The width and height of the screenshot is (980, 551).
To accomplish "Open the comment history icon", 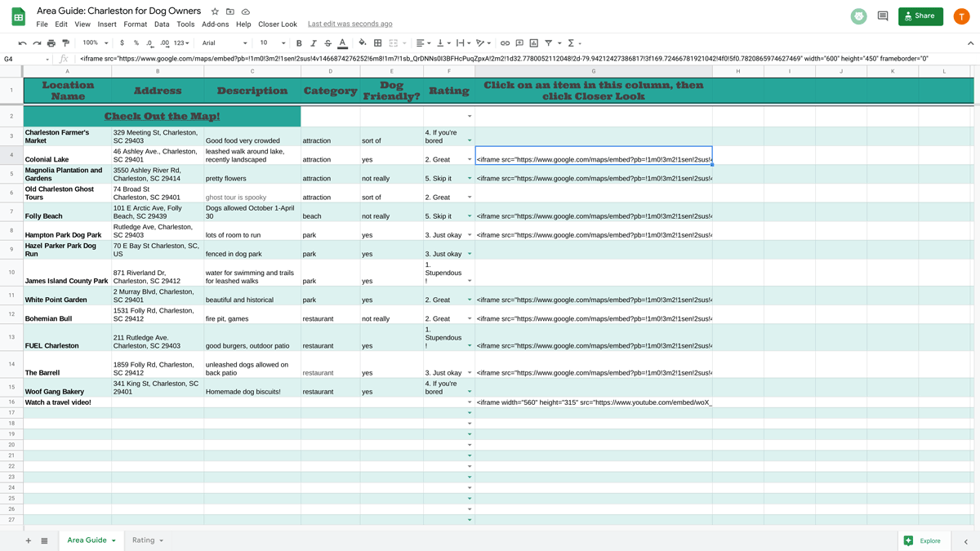I will [x=883, y=16].
